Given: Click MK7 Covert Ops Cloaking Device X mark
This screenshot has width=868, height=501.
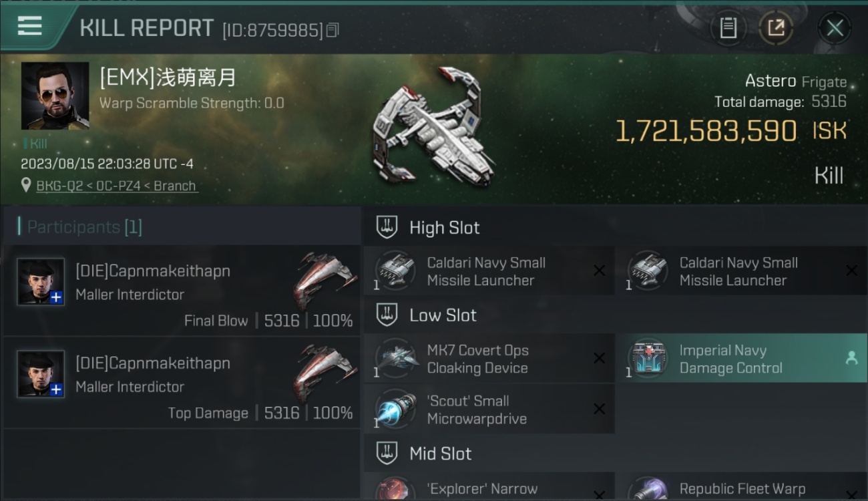Looking at the screenshot, I should pos(599,359).
